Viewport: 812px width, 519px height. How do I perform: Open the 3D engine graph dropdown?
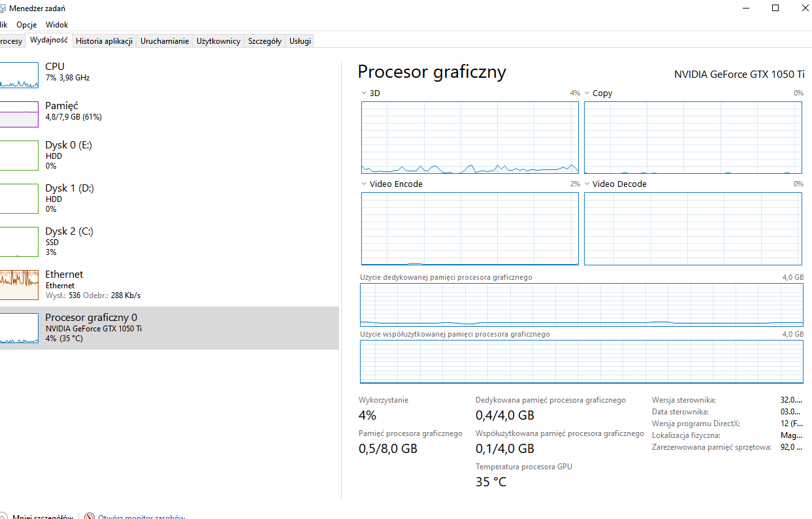364,93
